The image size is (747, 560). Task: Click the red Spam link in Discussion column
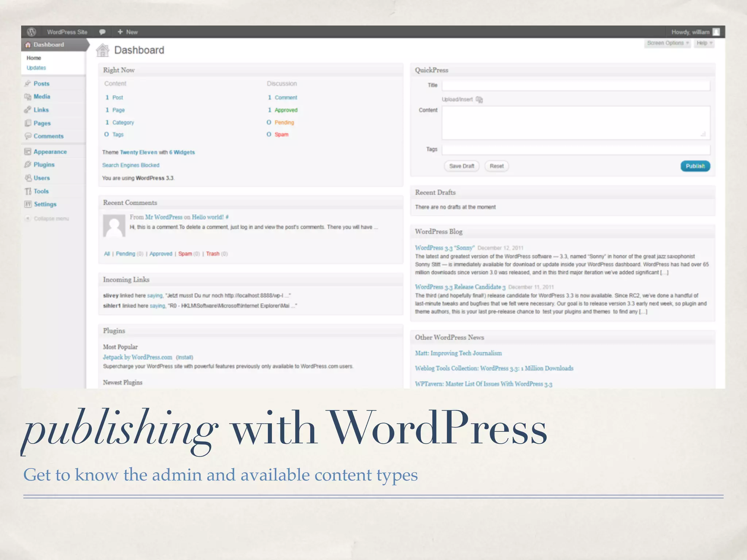click(x=281, y=135)
